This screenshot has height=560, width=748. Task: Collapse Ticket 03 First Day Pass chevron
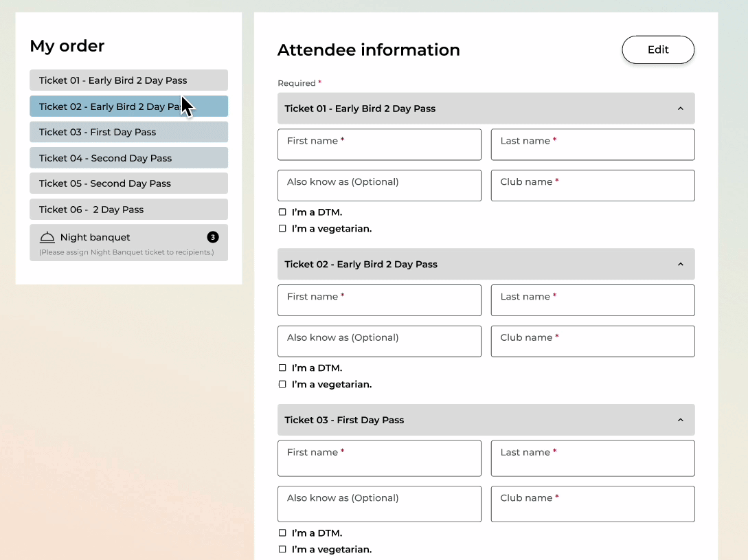point(680,420)
